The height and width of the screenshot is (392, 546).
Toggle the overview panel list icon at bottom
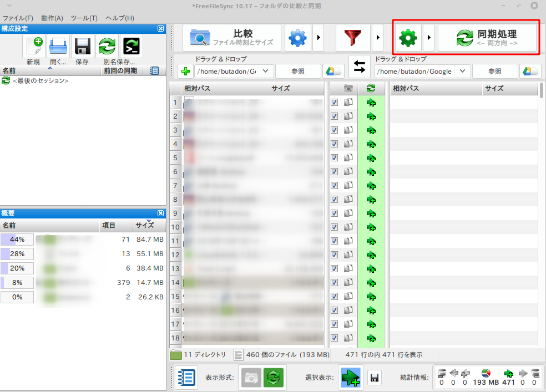(186, 378)
